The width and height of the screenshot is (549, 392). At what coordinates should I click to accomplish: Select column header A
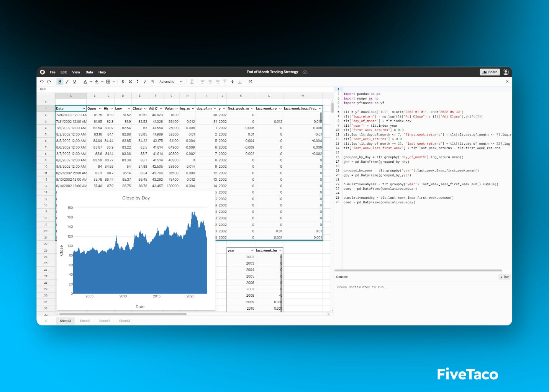pos(71,96)
